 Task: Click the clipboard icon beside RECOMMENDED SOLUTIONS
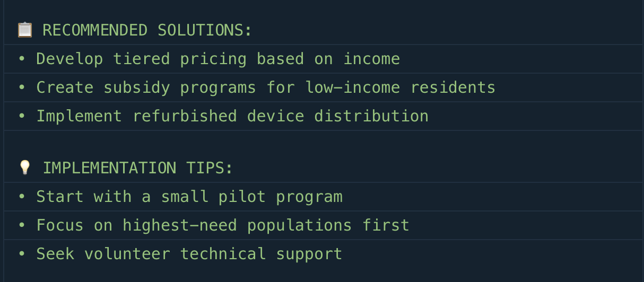pyautogui.click(x=25, y=30)
